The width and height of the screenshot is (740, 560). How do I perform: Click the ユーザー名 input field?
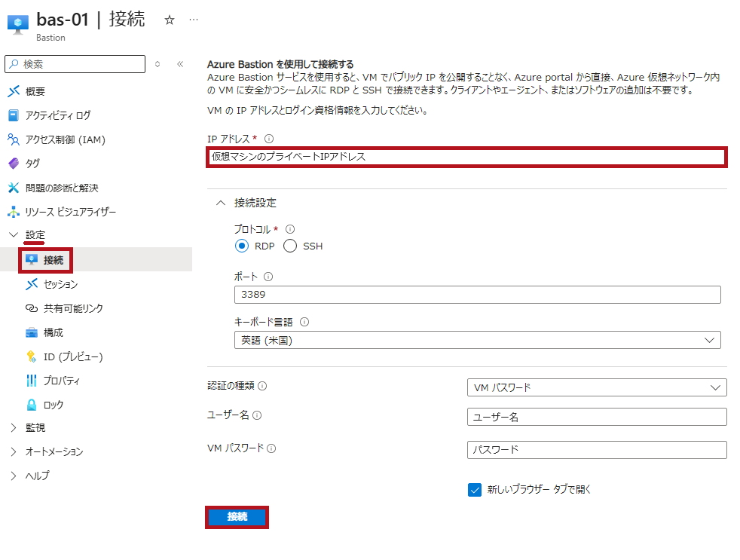click(597, 417)
